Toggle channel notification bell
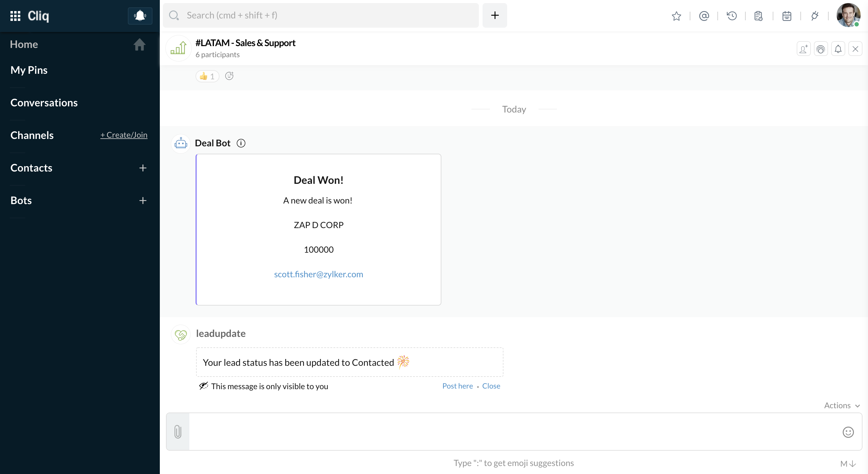 click(838, 49)
